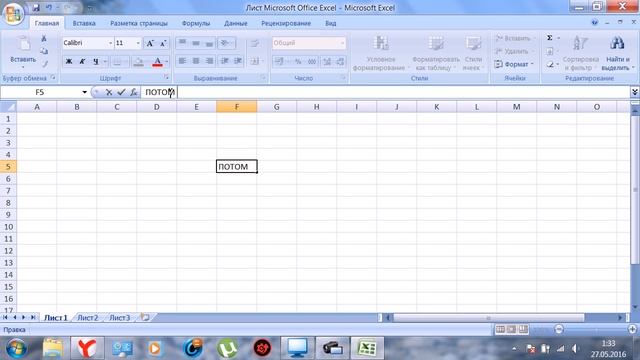This screenshot has width=640, height=360.
Task: Open the Общий number format dropdown
Action: tap(342, 43)
